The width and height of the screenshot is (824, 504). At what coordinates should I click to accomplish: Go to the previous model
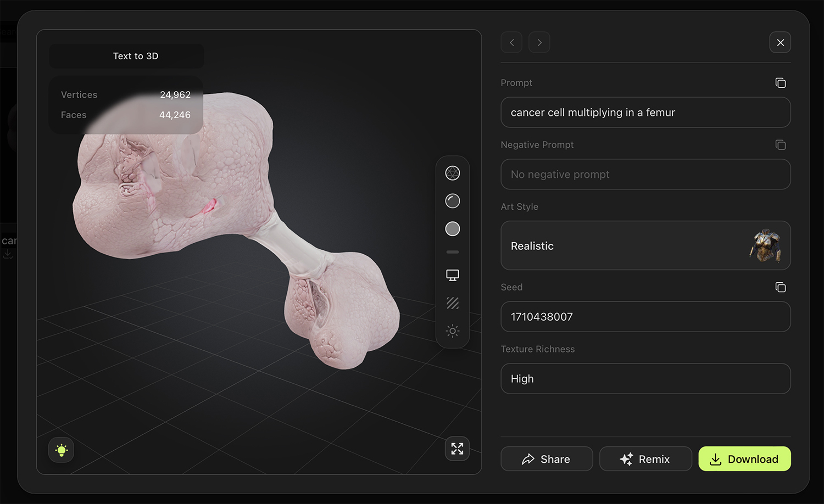[511, 42]
